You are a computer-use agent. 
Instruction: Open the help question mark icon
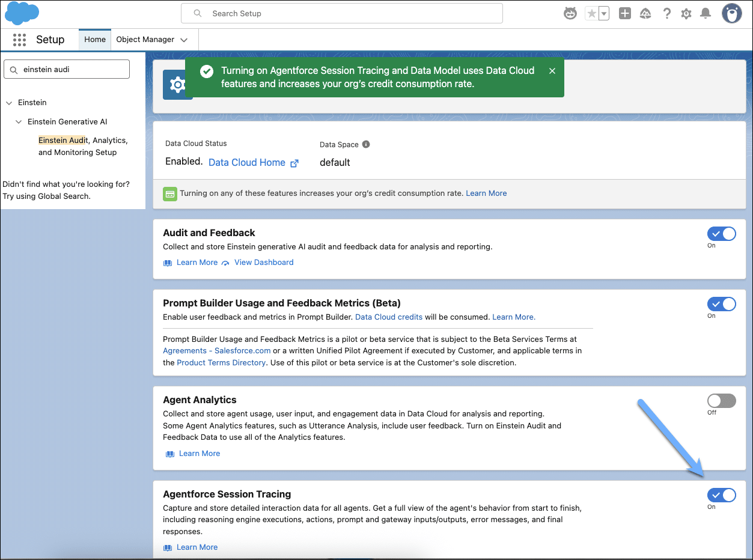[x=667, y=13]
